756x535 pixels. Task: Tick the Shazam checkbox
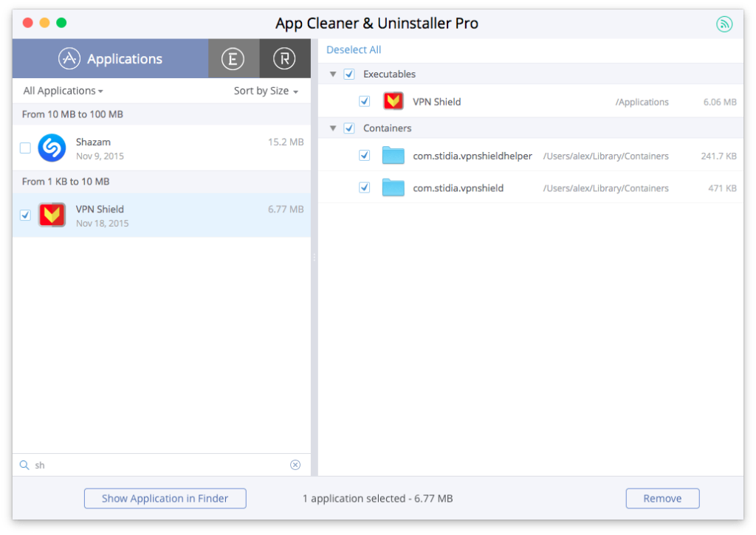pyautogui.click(x=25, y=148)
